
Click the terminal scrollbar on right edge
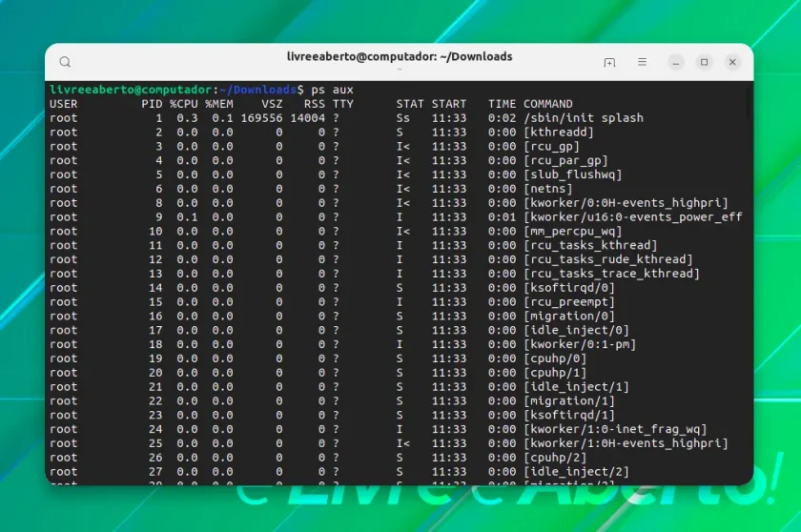pos(750,102)
